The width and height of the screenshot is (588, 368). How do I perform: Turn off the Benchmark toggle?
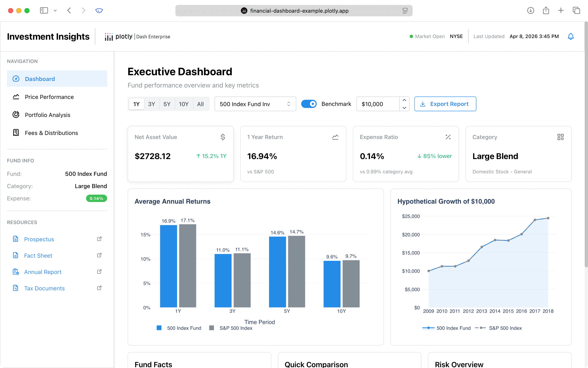[x=309, y=104]
